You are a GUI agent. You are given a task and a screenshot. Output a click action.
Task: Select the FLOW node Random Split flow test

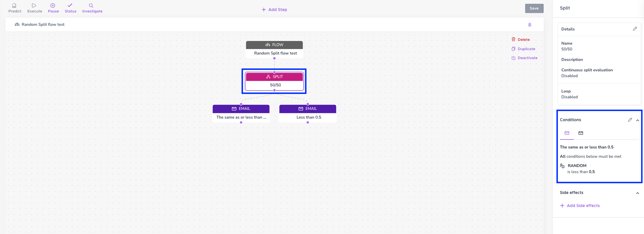[274, 49]
